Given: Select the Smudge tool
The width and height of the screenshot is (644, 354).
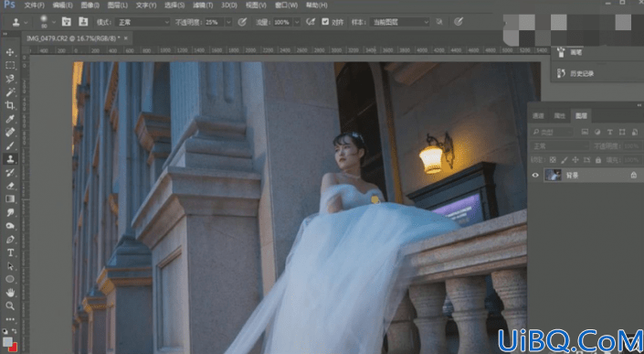Looking at the screenshot, I should 10,212.
